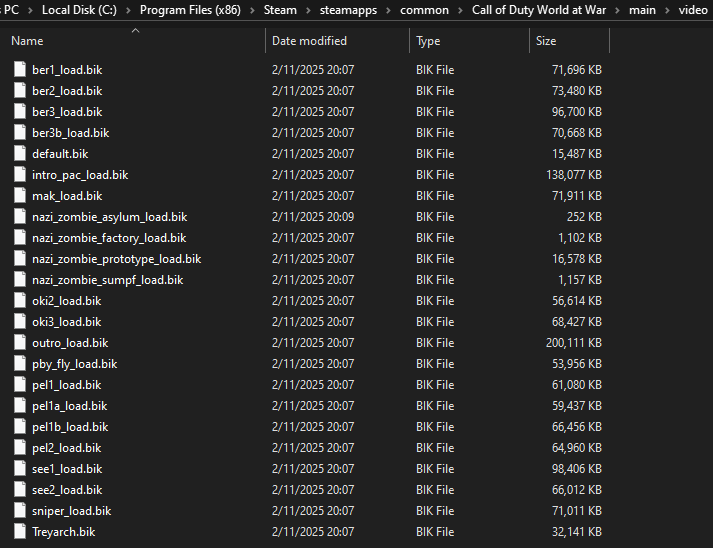Click the file icon of nazi_zombie_sumpf_load.bik
Image resolution: width=713 pixels, height=548 pixels.
click(20, 279)
